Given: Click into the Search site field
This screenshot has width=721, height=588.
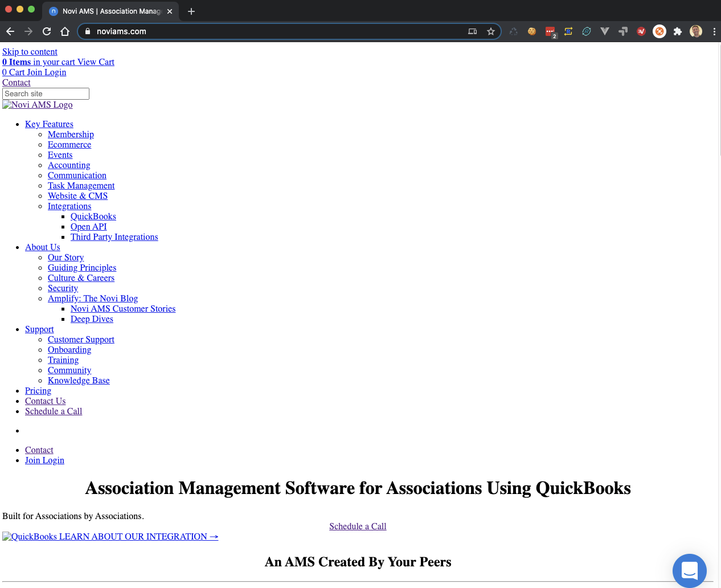Looking at the screenshot, I should 46,93.
